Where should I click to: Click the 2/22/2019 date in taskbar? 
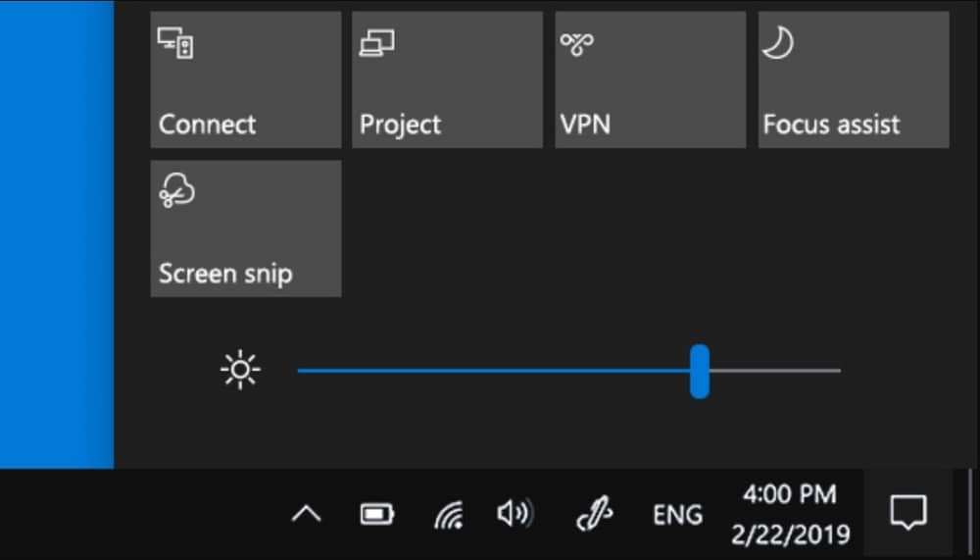point(791,535)
